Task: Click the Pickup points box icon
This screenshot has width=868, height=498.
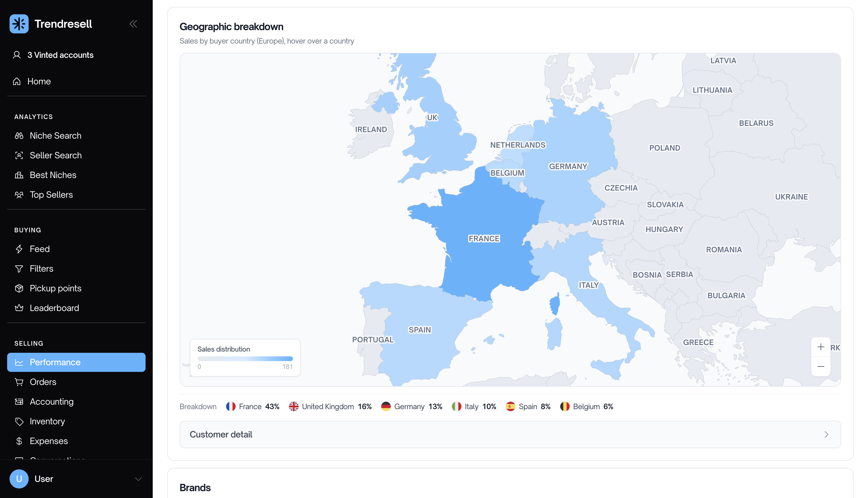Action: coord(19,288)
